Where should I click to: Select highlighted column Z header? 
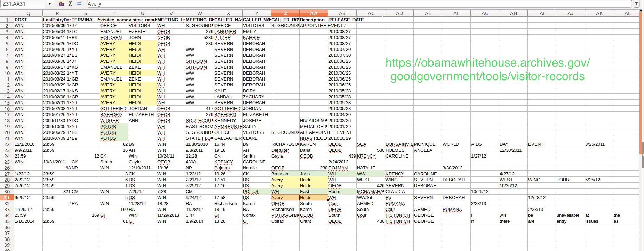tap(285, 13)
